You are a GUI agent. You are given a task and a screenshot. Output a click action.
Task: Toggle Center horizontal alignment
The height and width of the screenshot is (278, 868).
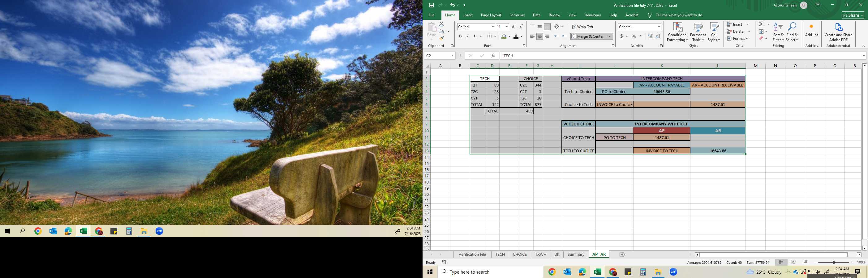pyautogui.click(x=540, y=36)
